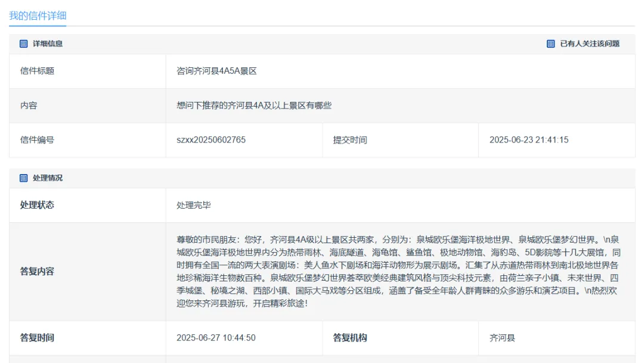Click the 信件编号 label cell
Image resolution: width=644 pixels, height=363 pixels.
coord(88,140)
